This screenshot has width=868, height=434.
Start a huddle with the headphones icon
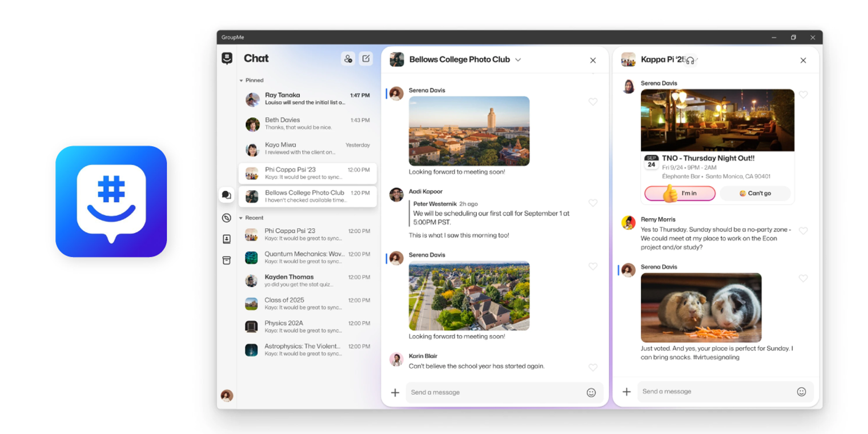click(x=690, y=59)
